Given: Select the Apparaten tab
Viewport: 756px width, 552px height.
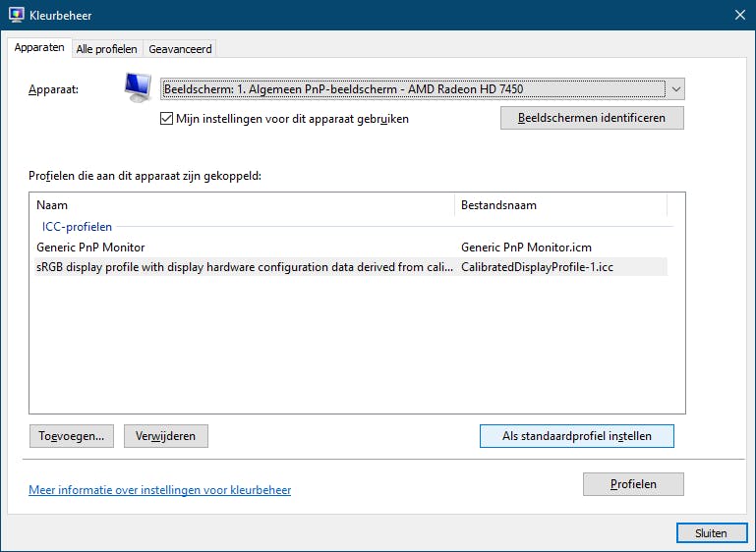Looking at the screenshot, I should (40, 48).
